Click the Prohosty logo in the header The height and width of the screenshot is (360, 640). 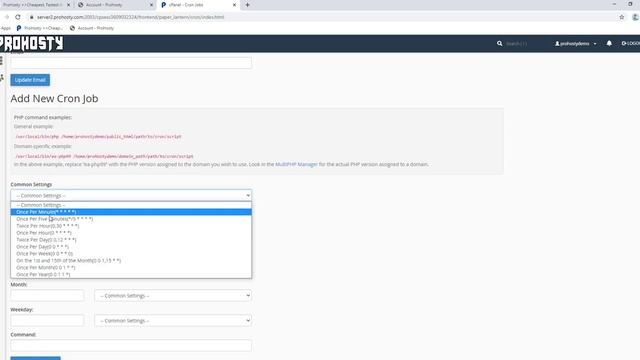point(31,43)
